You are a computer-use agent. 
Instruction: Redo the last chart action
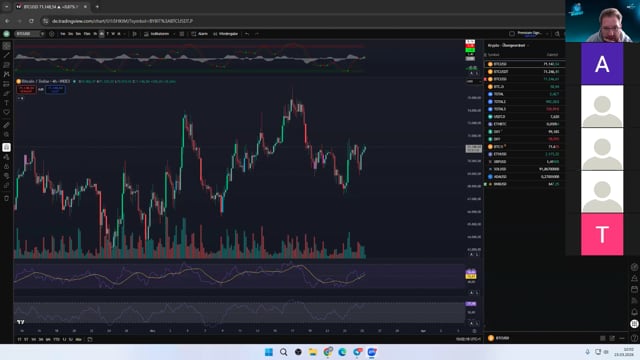point(257,34)
